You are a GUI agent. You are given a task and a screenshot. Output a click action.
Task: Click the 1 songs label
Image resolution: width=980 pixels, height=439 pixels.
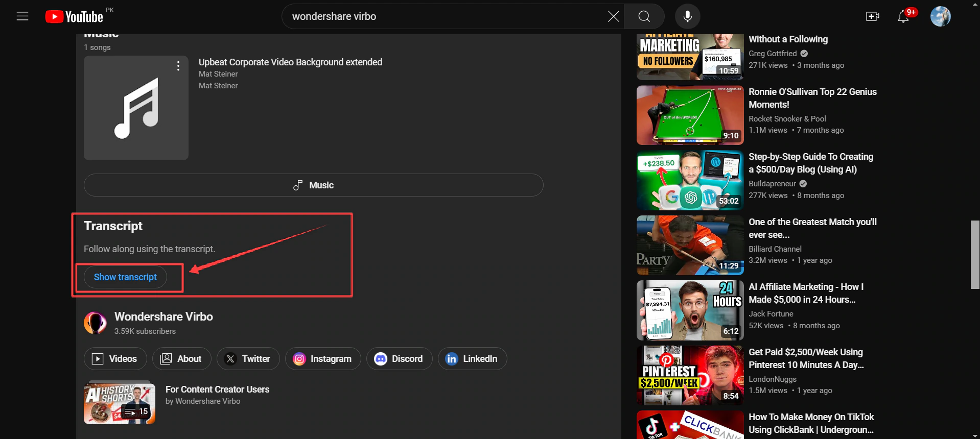click(97, 47)
